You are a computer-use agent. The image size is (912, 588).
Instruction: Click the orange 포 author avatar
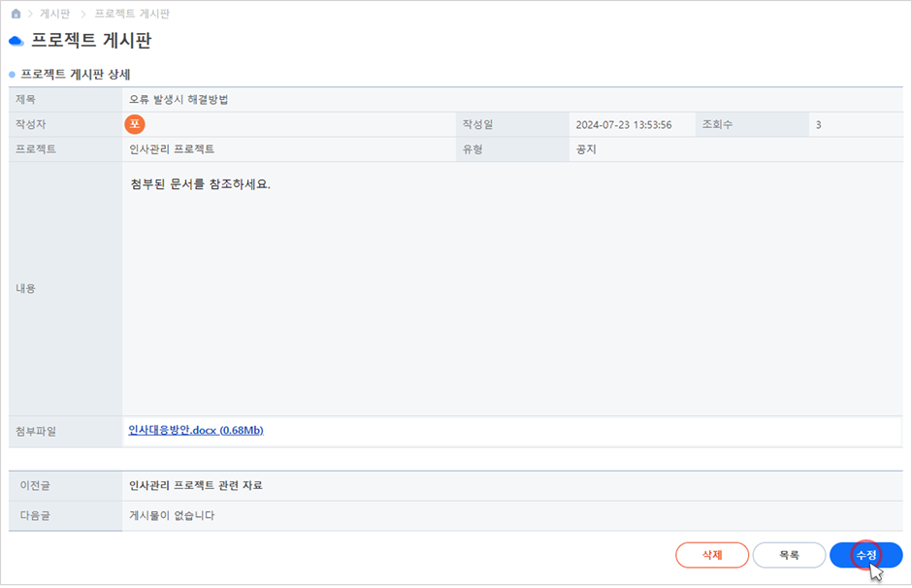tap(135, 124)
